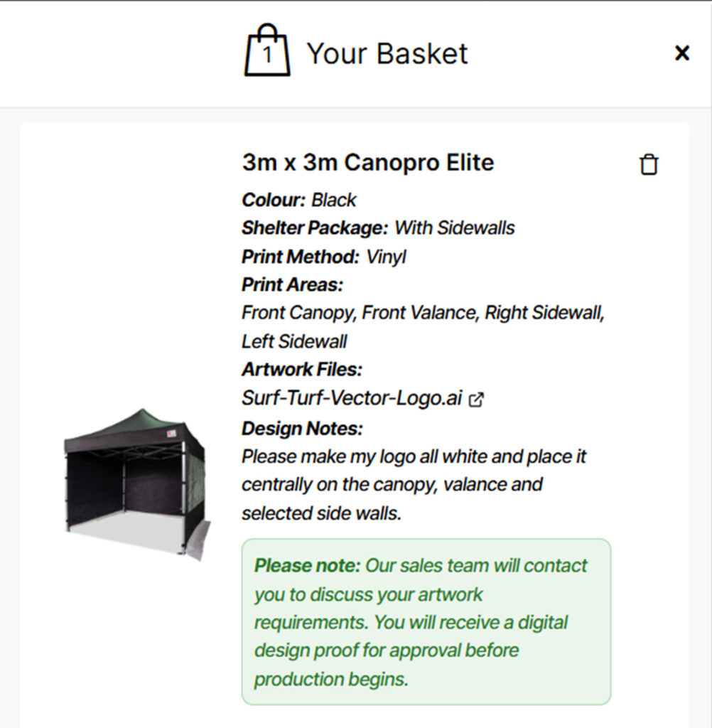712x728 pixels.
Task: Close the Your Basket panel with the X
Action: click(x=682, y=53)
